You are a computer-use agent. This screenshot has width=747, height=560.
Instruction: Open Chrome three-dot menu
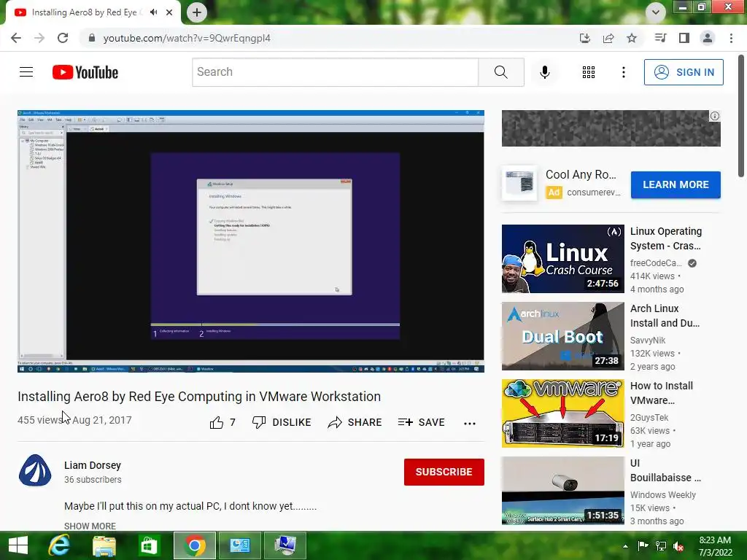(731, 38)
